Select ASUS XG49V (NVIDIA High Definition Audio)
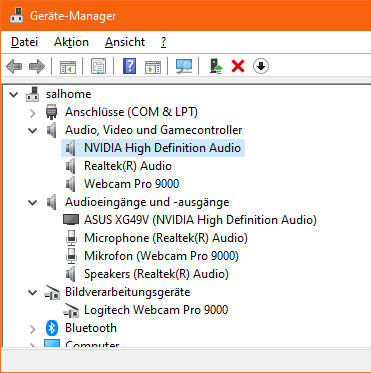This screenshot has height=373, width=371. (x=200, y=220)
